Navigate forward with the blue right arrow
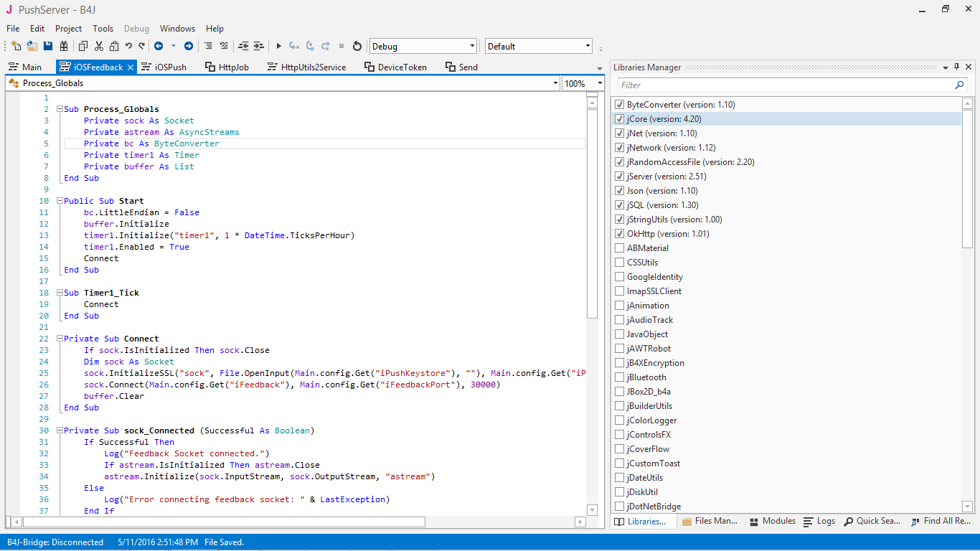 189,46
